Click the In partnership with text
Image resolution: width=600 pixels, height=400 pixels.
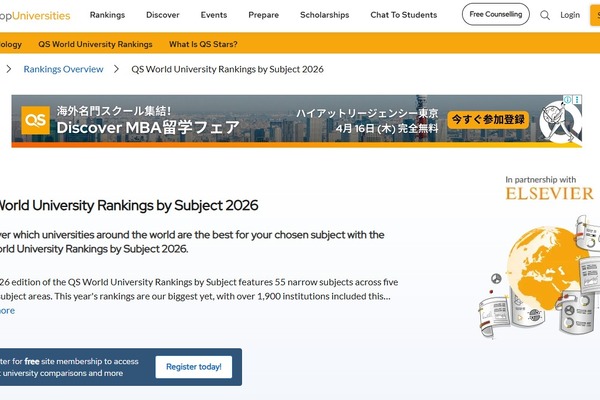coord(540,180)
